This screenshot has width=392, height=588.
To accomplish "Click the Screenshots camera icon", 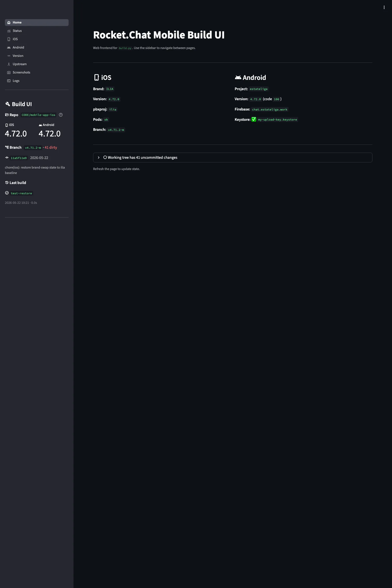I will tap(9, 73).
